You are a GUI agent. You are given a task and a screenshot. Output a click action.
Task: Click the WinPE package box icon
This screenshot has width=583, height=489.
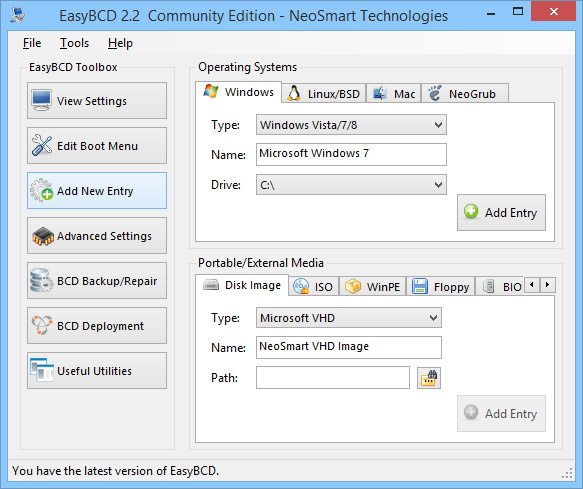pos(352,287)
